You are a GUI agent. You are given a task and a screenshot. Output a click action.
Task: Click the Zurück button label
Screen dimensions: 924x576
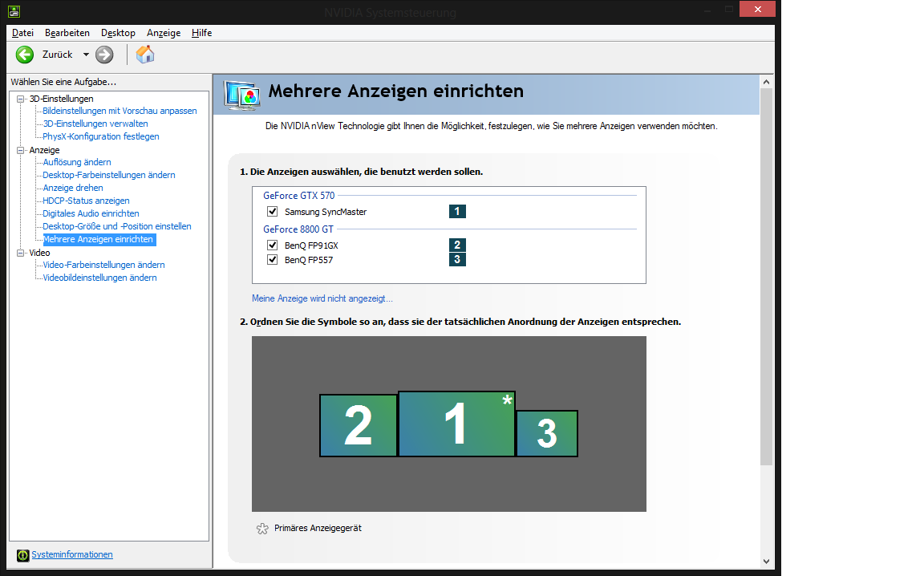pyautogui.click(x=57, y=55)
